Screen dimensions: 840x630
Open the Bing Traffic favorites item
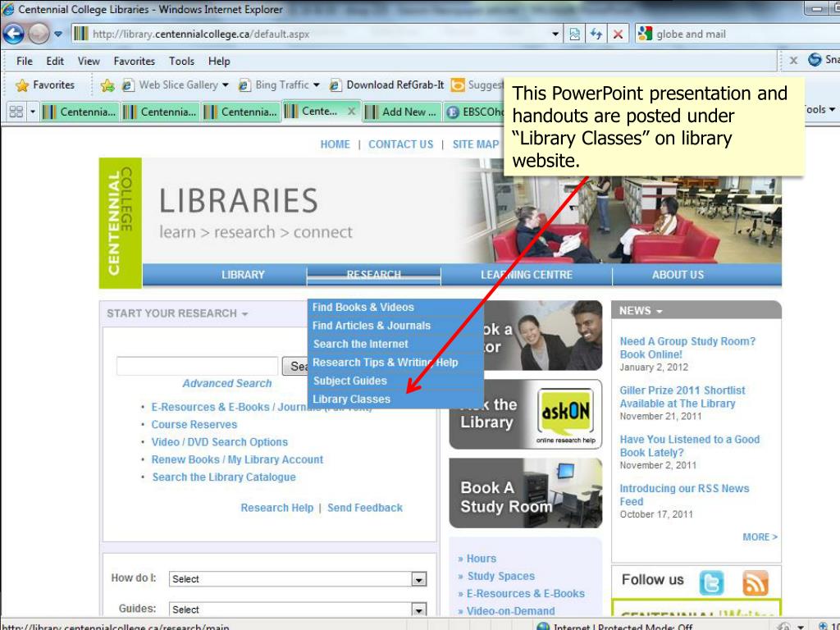[274, 84]
